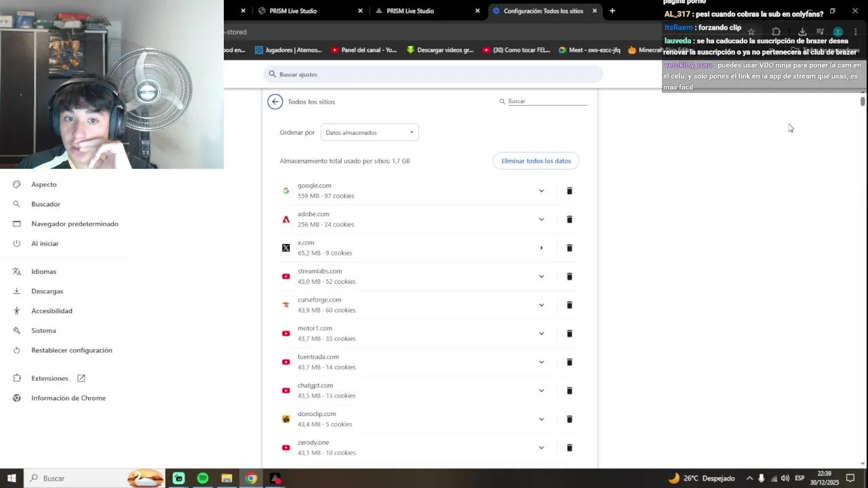Image resolution: width=868 pixels, height=488 pixels.
Task: Delete adobe.com site data with trash icon
Action: 570,220
